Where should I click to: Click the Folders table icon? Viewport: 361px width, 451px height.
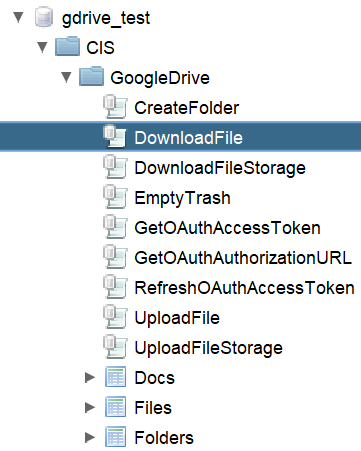point(115,437)
